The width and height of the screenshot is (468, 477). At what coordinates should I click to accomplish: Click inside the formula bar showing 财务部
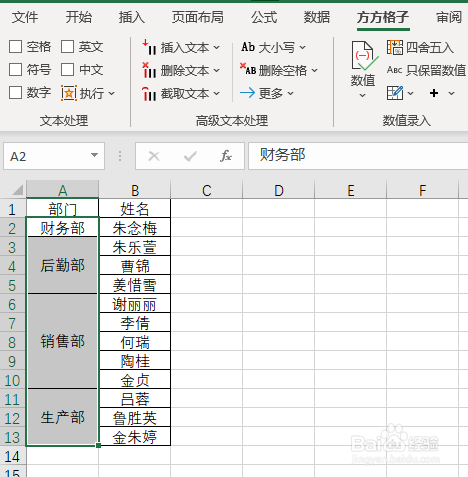pyautogui.click(x=358, y=156)
